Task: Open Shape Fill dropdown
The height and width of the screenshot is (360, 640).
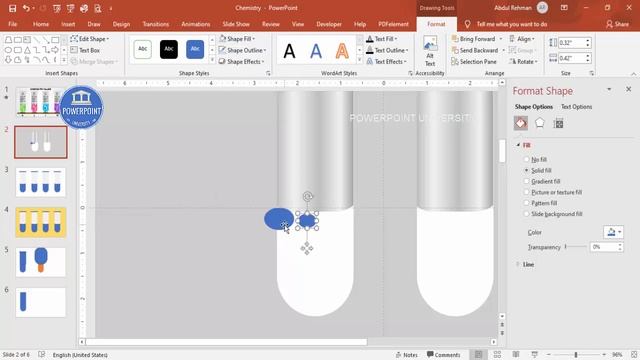Action: [237, 39]
